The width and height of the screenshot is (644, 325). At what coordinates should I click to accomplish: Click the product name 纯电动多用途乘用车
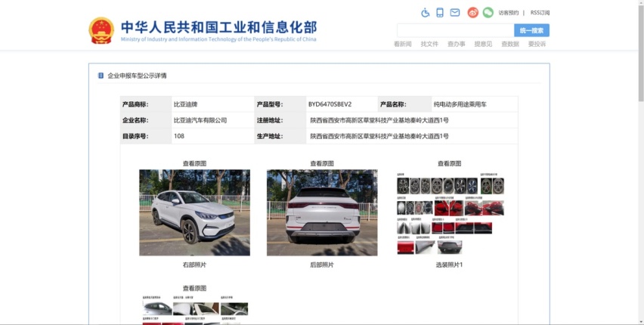click(460, 104)
